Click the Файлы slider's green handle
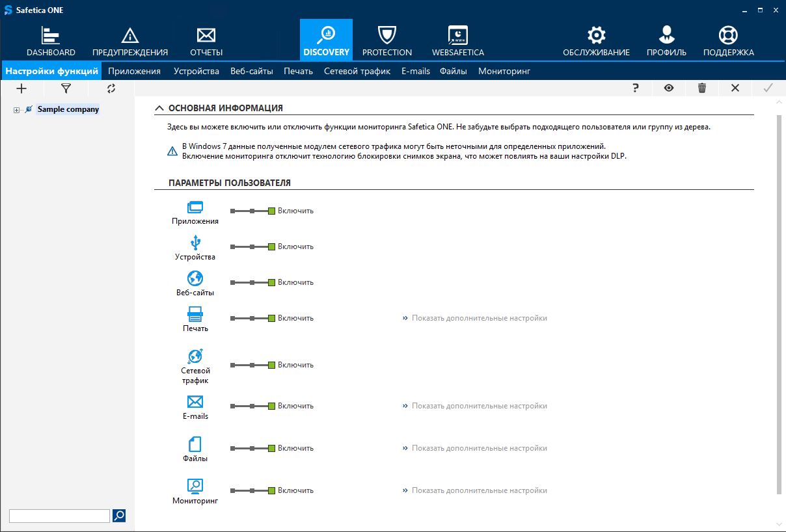This screenshot has width=786, height=532. (272, 448)
